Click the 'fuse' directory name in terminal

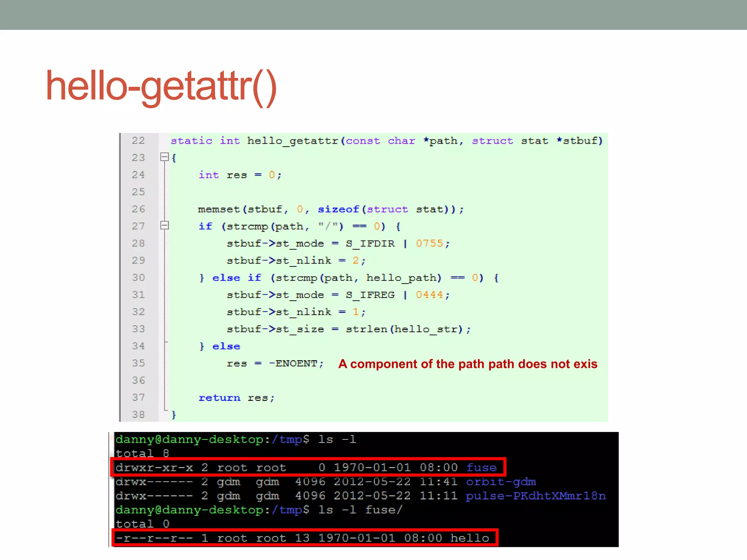coord(481,468)
